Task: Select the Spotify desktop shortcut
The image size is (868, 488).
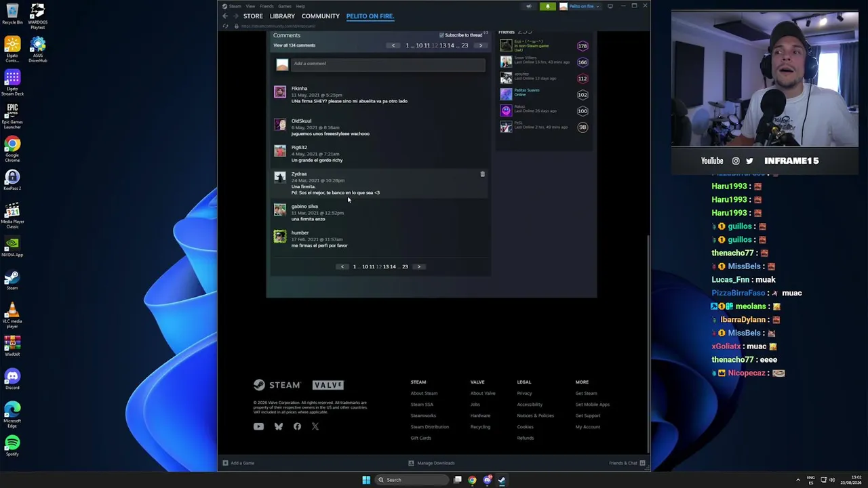Action: [x=12, y=445]
